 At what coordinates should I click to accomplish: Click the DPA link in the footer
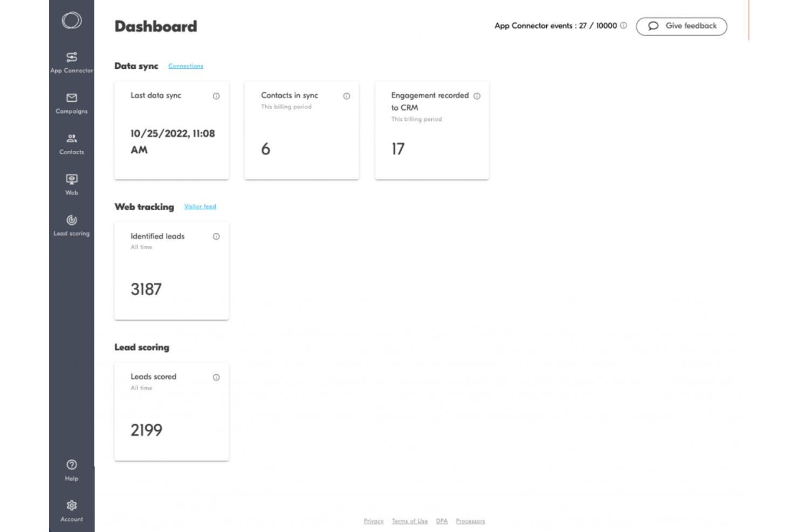pyautogui.click(x=442, y=521)
